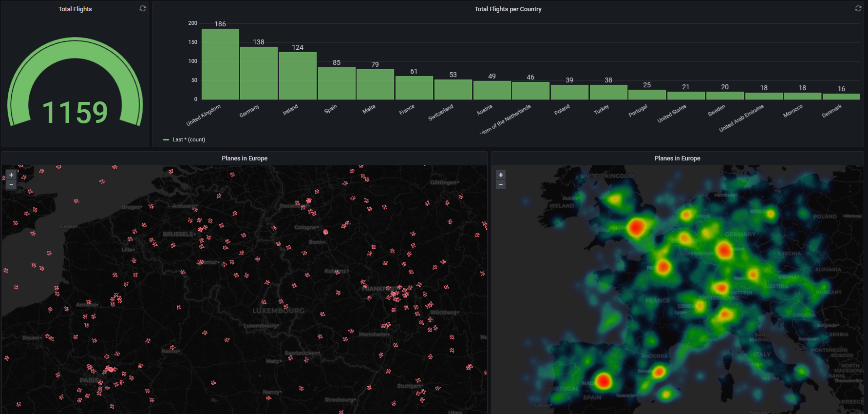Click the BRUSSELS label on the map

pos(178,234)
